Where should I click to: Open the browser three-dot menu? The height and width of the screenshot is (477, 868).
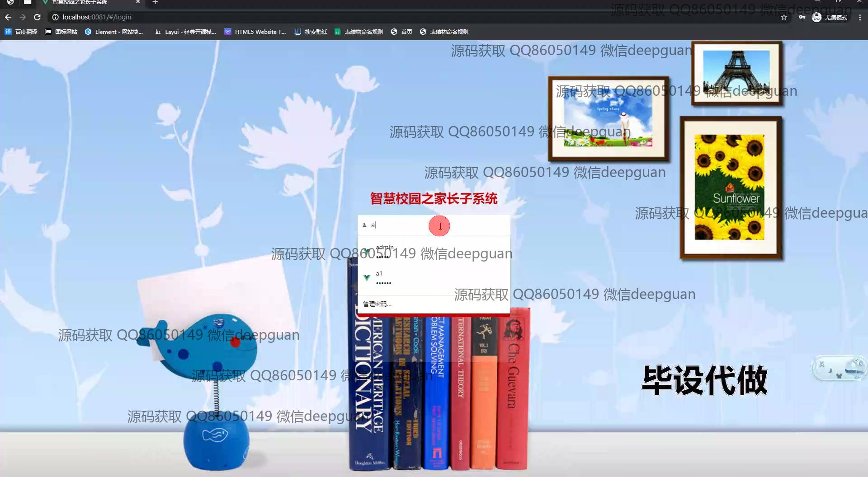point(860,17)
